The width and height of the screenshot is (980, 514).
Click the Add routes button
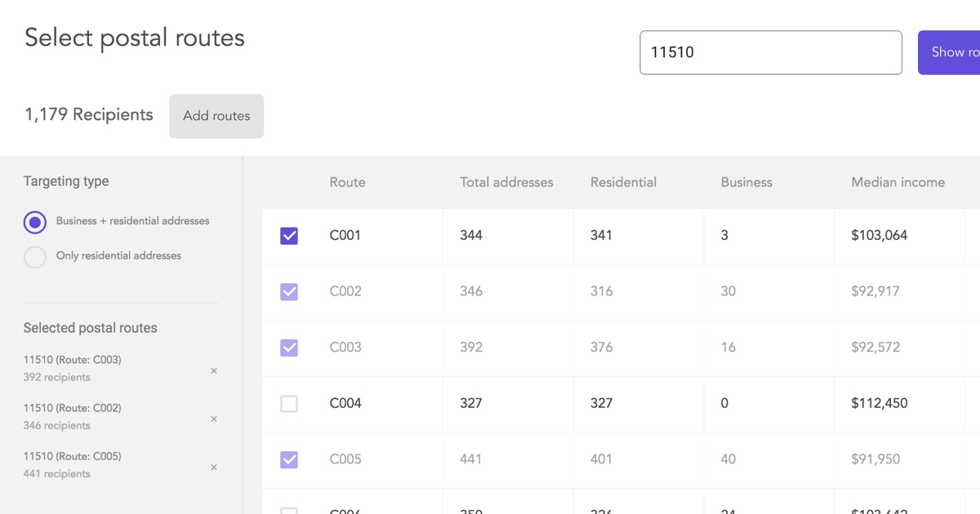[x=216, y=116]
